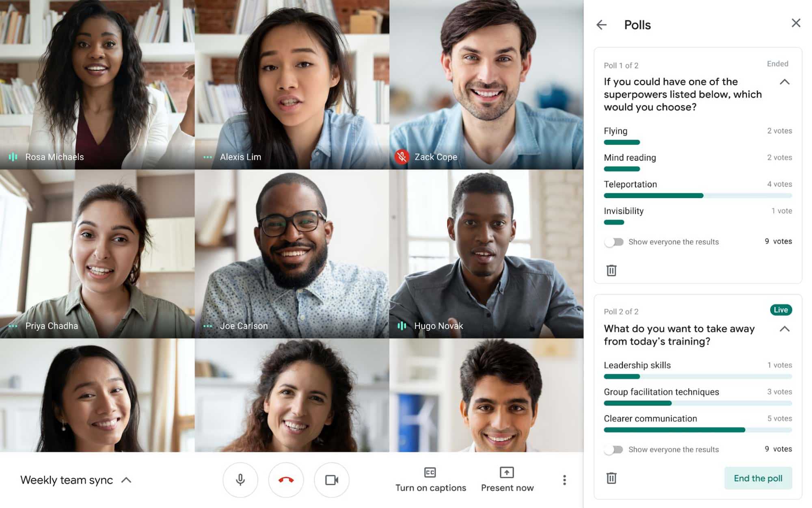Click End the poll button
812x508 pixels.
coord(758,478)
